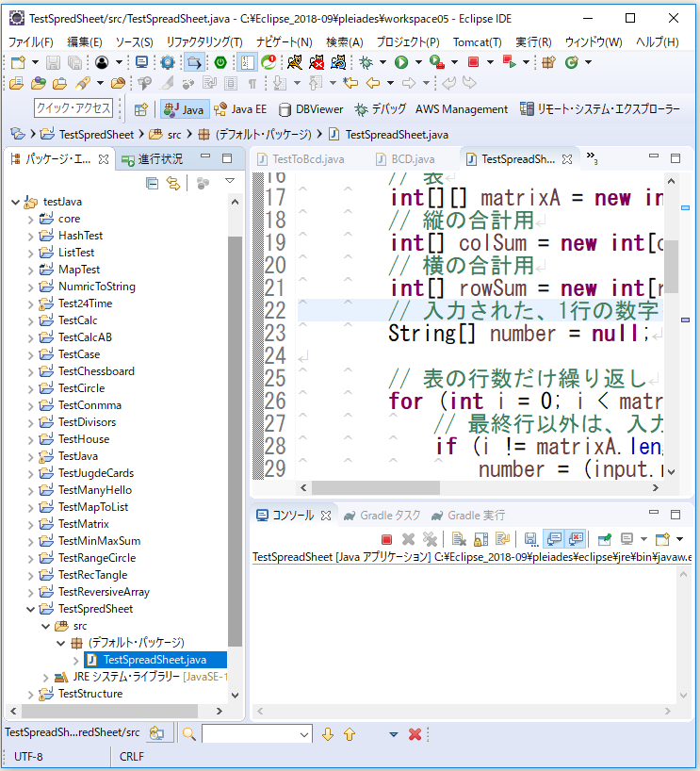
Task: Collapse the TestSpredSheet project
Action: 30,609
